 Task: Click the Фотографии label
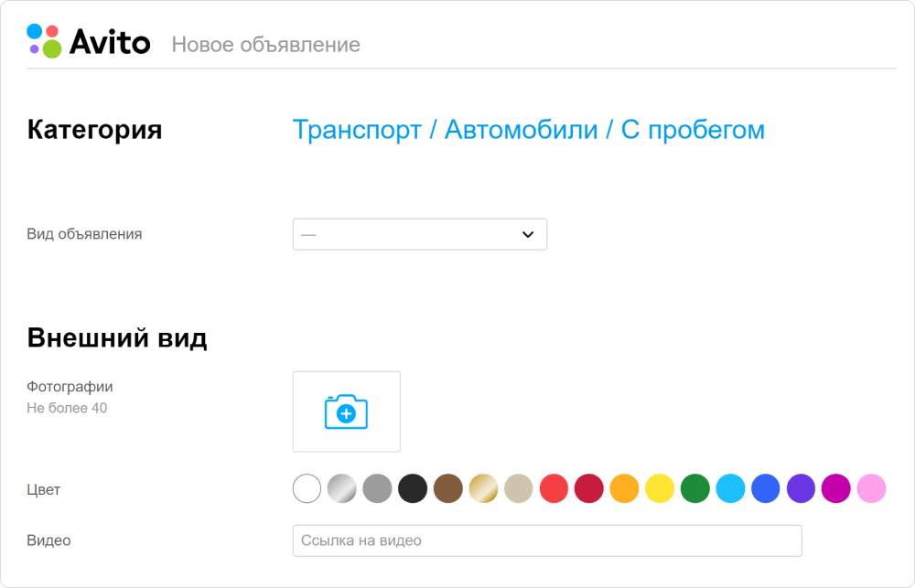pyautogui.click(x=70, y=387)
